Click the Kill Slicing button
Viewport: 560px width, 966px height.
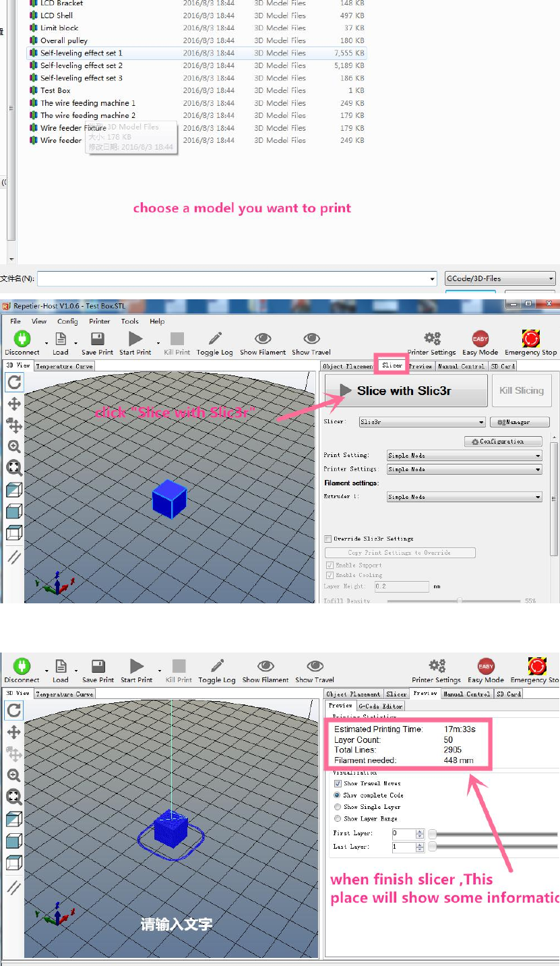pos(522,390)
